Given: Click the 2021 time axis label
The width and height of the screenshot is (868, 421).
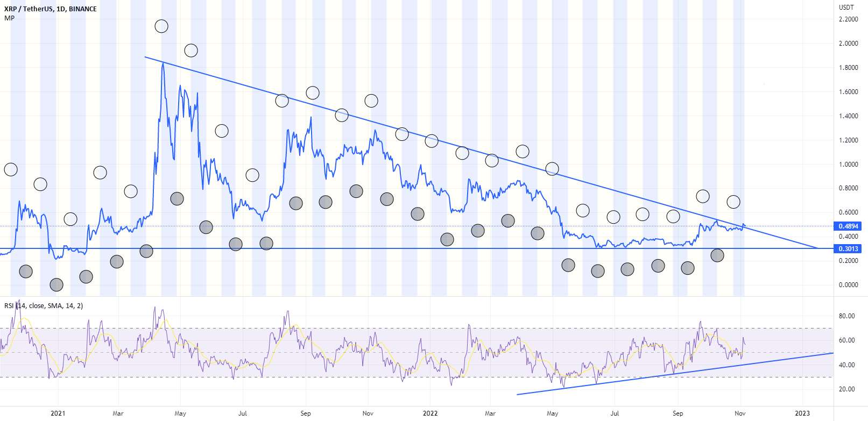Looking at the screenshot, I should pos(58,413).
